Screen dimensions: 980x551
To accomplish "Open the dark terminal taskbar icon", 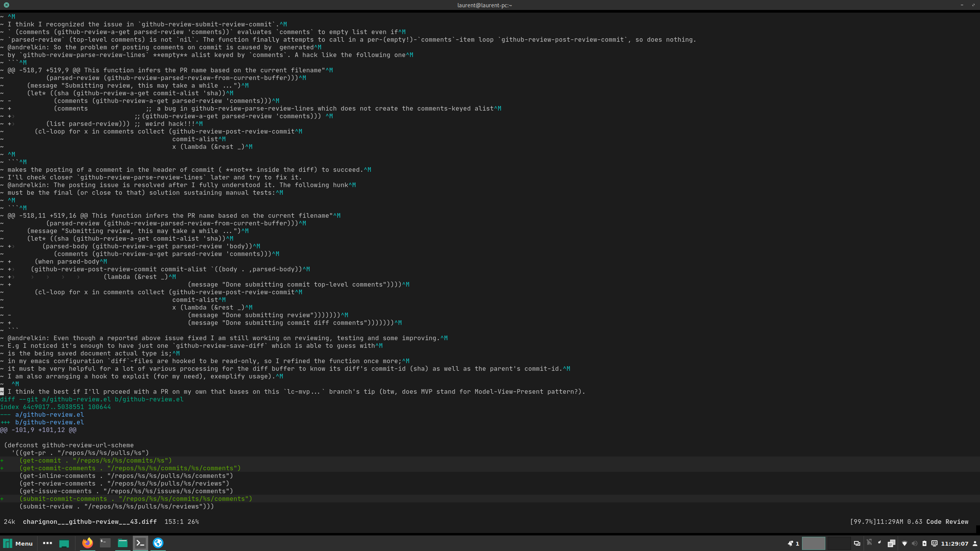I will (105, 543).
